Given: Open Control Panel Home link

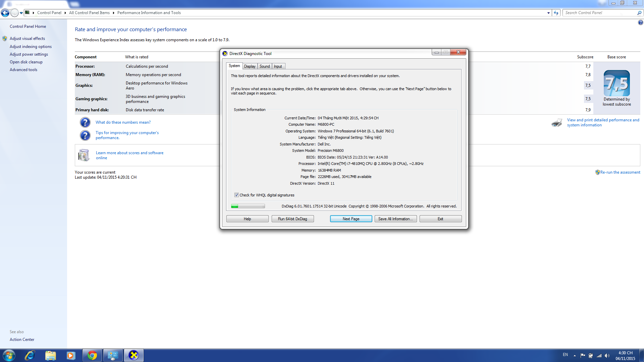Looking at the screenshot, I should coord(28,26).
